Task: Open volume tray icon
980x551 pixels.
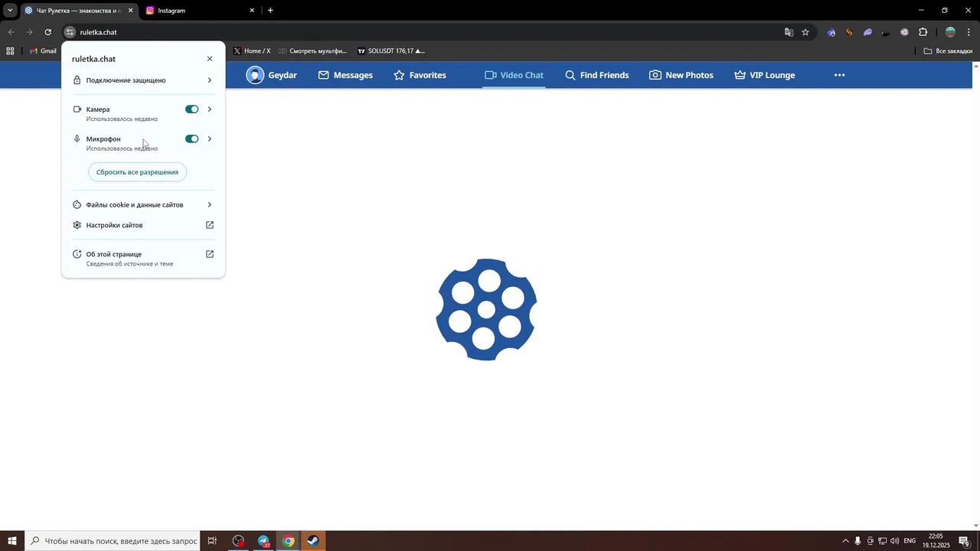Action: [894, 541]
